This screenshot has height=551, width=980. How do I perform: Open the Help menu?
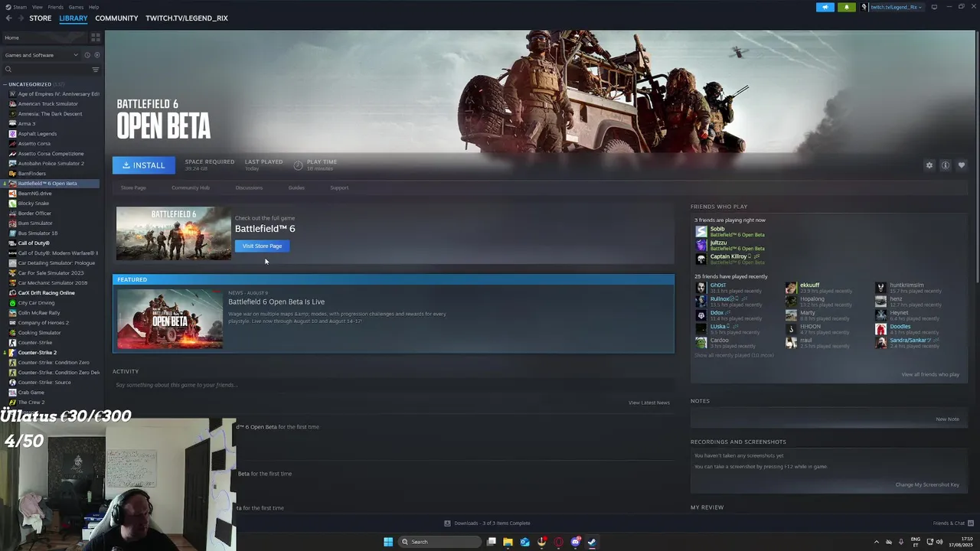(x=93, y=7)
